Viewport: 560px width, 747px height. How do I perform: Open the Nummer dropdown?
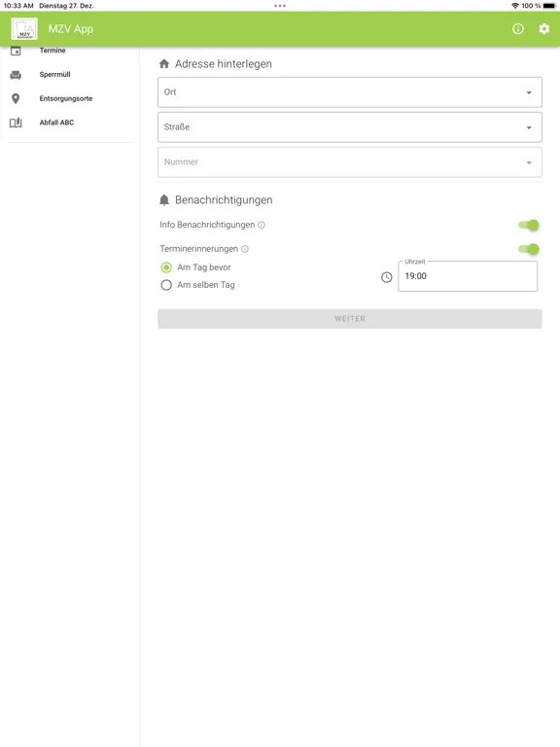tap(350, 162)
